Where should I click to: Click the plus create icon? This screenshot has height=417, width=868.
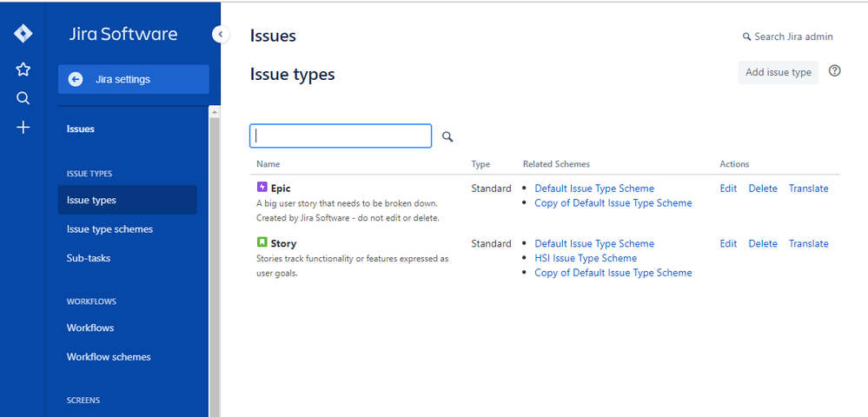coord(23,128)
